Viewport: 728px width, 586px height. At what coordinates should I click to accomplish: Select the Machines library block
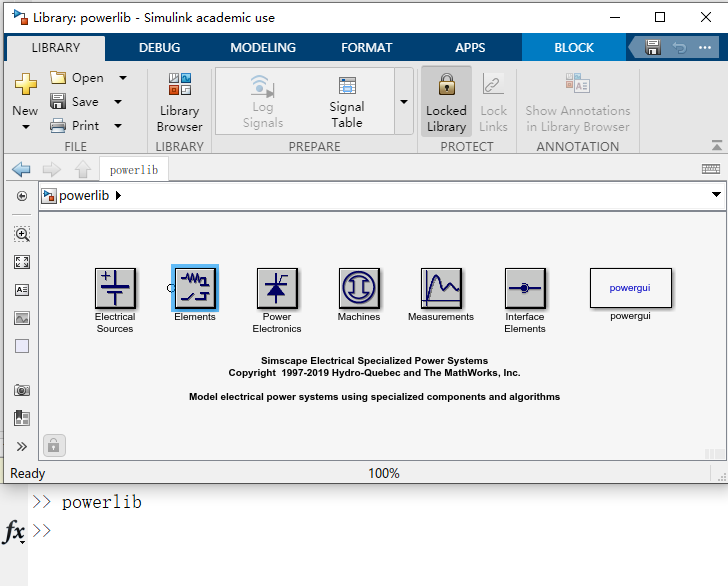[x=359, y=288]
